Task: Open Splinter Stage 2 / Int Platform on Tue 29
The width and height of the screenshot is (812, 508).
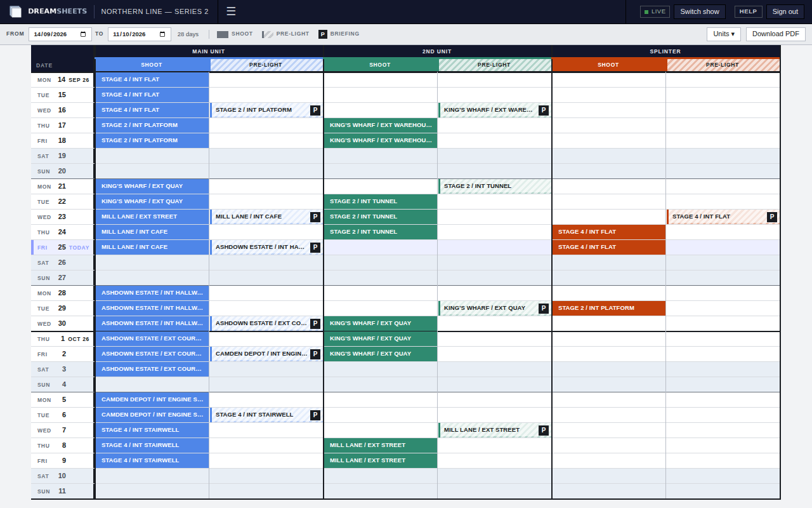Action: coord(609,309)
